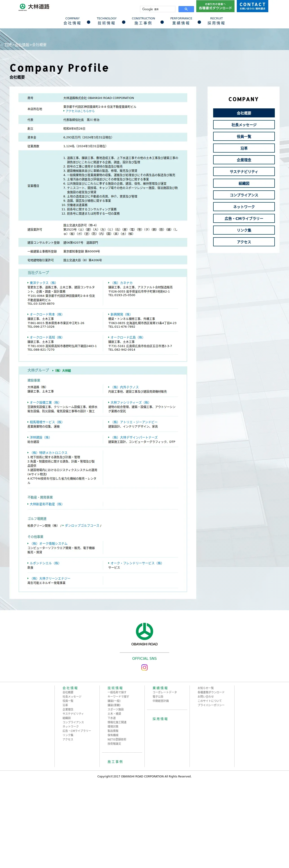Open 社長メッセージ sidebar item
289x868 pixels.
244,125
